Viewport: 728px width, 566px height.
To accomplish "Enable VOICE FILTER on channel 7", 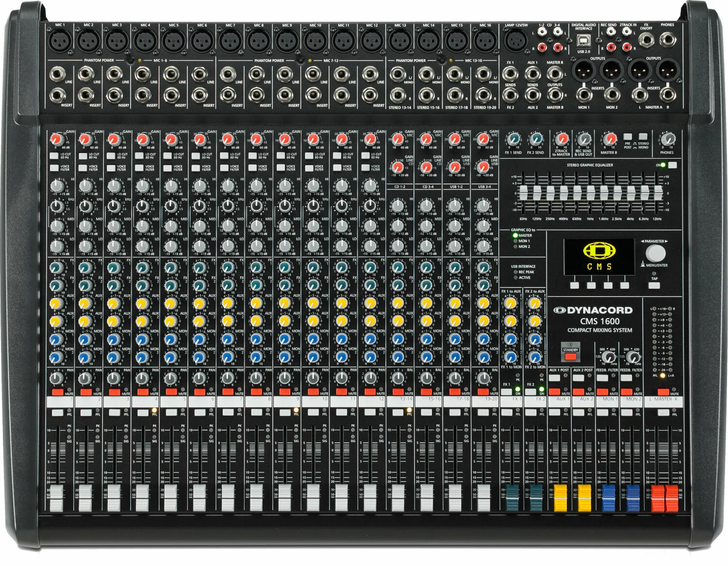I will (x=224, y=168).
